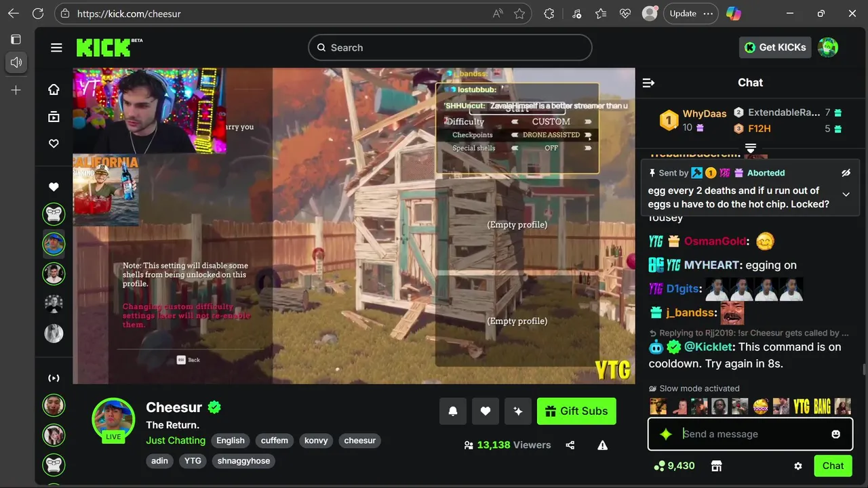Open the Browse icon in sidebar
Viewport: 868px width, 488px height.
click(54, 117)
